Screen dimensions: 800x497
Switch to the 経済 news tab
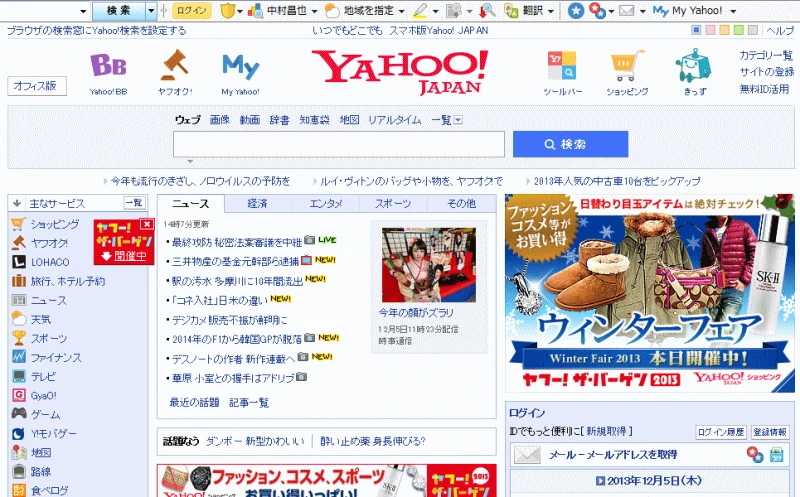click(258, 203)
